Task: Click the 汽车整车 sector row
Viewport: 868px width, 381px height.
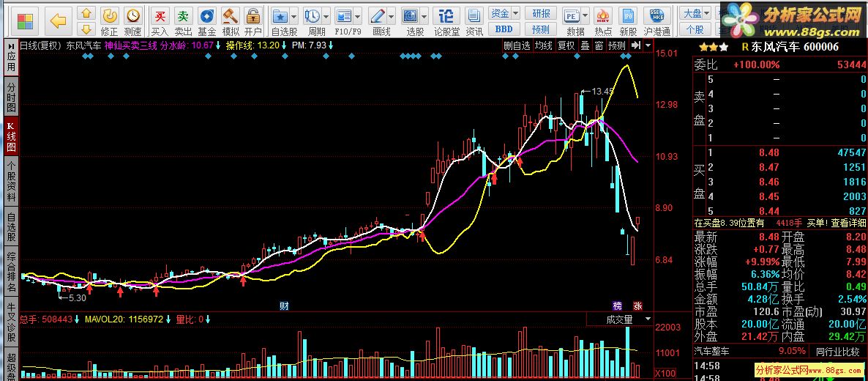Action: pyautogui.click(x=749, y=351)
